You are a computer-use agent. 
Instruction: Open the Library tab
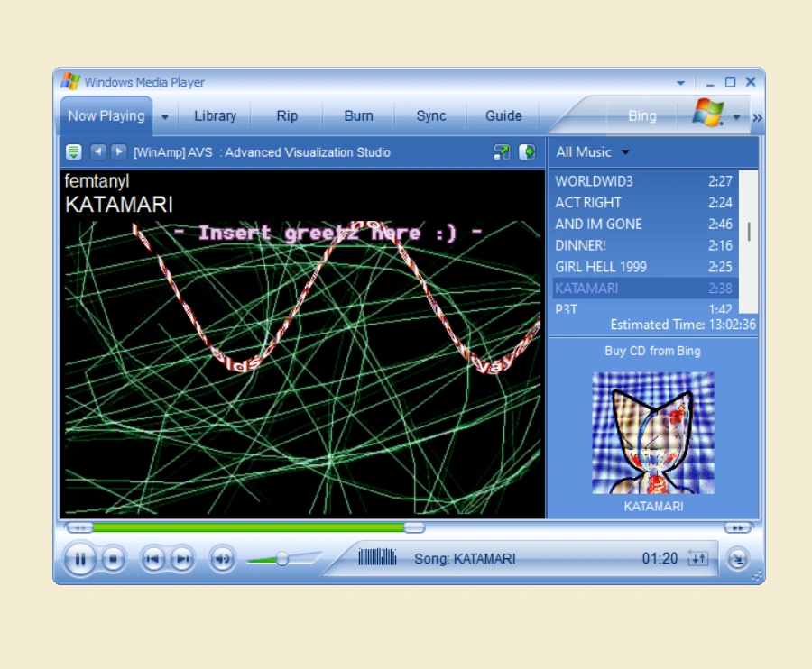215,116
